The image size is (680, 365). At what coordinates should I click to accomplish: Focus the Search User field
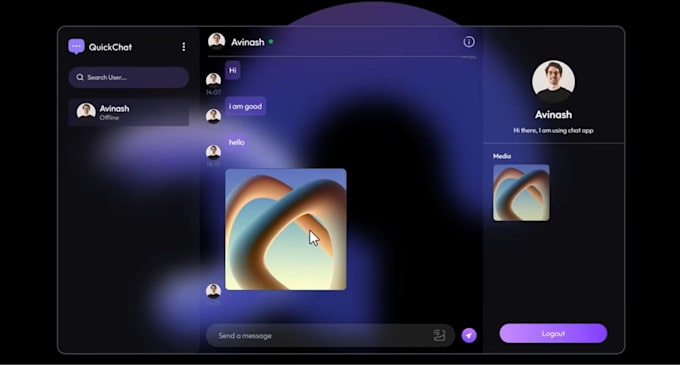[x=128, y=77]
